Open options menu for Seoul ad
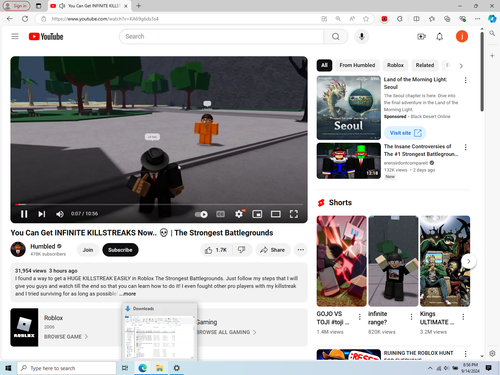This screenshot has height=375, width=500. pyautogui.click(x=466, y=80)
